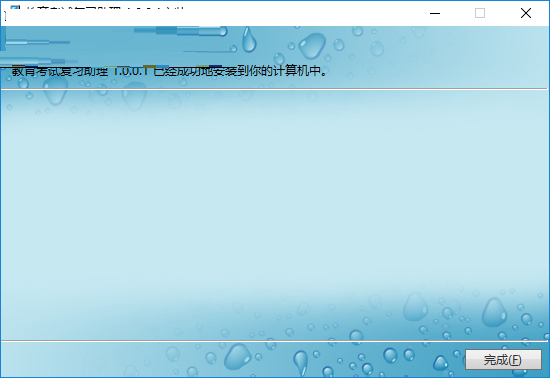Click the installer icon in the title bar

tap(15, 8)
